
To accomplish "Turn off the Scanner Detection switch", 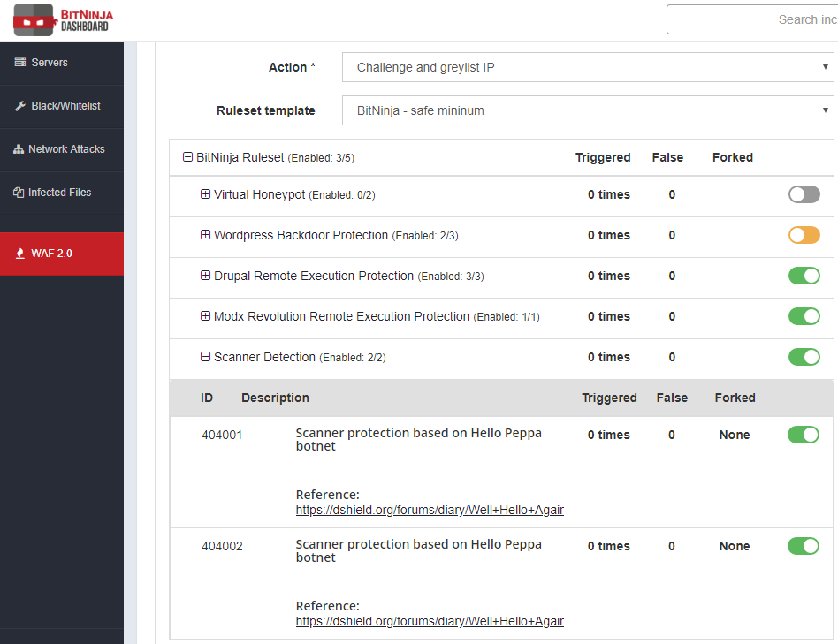I will click(x=804, y=357).
